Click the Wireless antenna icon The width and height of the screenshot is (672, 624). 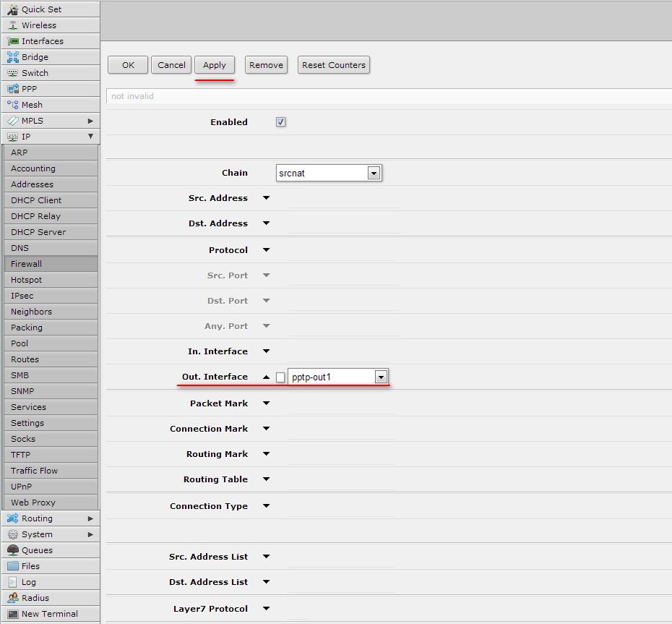point(13,25)
